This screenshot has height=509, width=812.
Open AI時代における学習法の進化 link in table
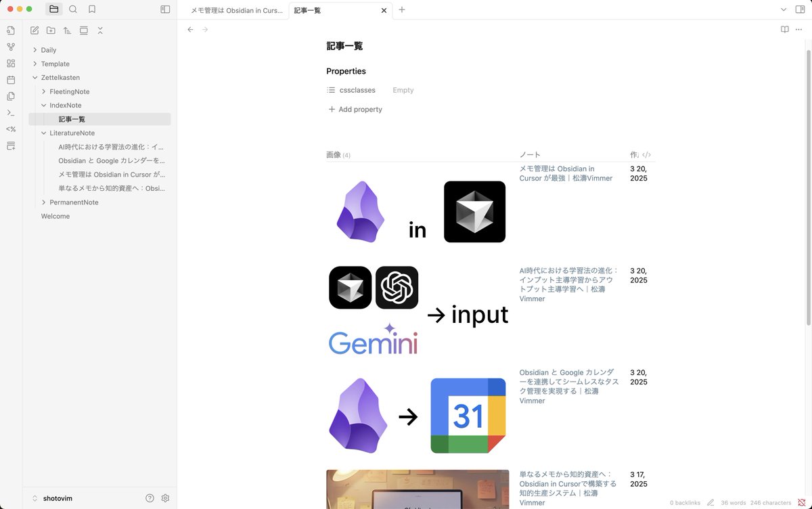[x=569, y=284]
